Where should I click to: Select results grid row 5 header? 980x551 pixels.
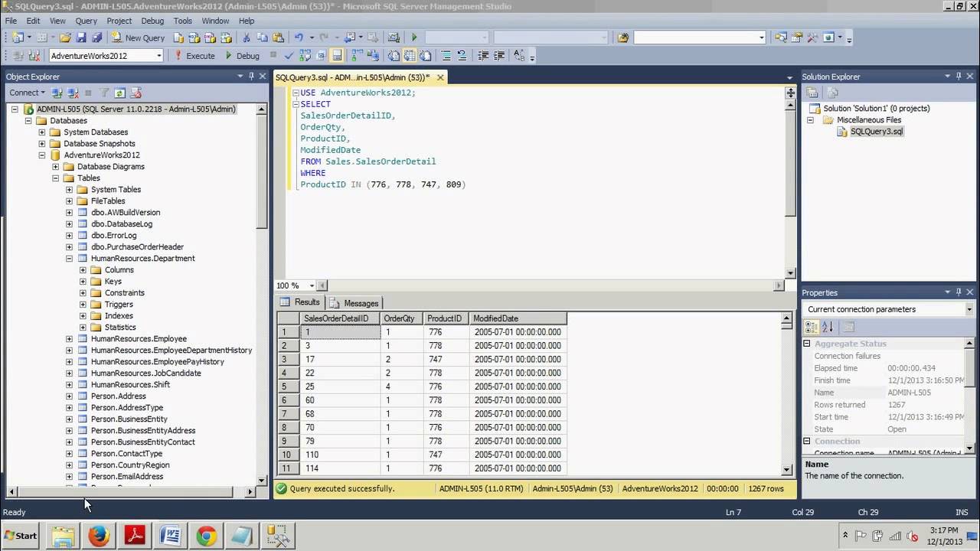(x=288, y=387)
